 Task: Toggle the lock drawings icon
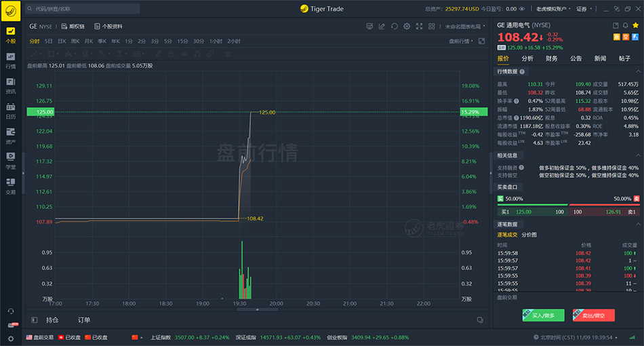point(172,54)
